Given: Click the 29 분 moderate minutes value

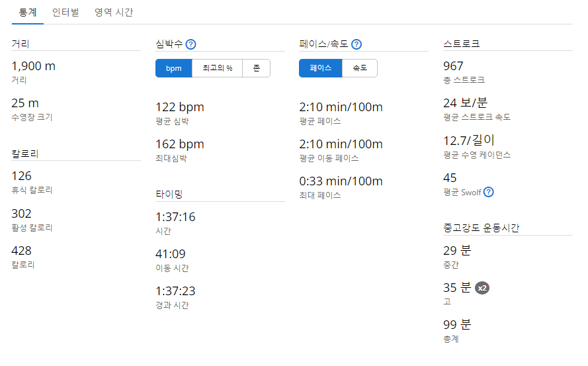Looking at the screenshot, I should pyautogui.click(x=457, y=250).
